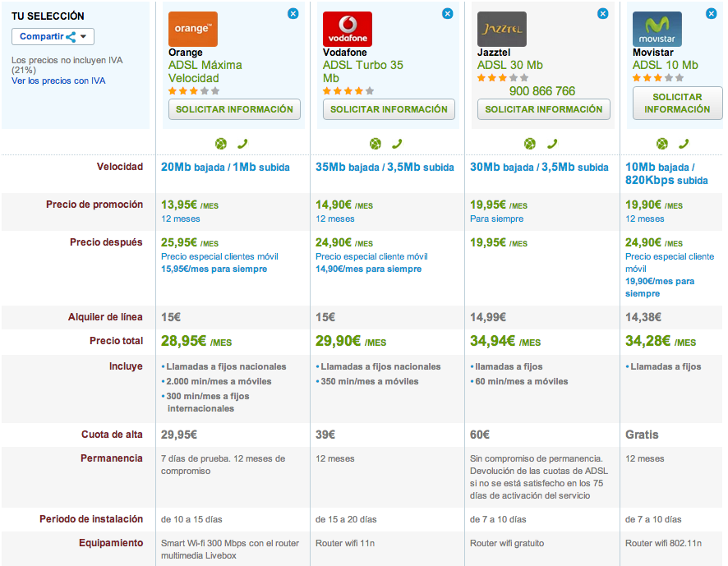
Task: Open the ADSL Turbo 35 Mb plan link
Action: (x=363, y=71)
